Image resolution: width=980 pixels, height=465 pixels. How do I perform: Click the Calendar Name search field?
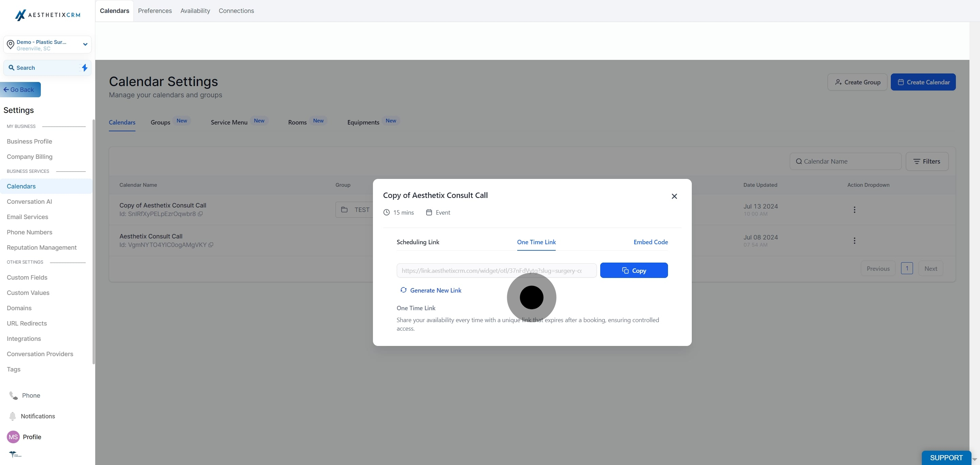tap(845, 161)
